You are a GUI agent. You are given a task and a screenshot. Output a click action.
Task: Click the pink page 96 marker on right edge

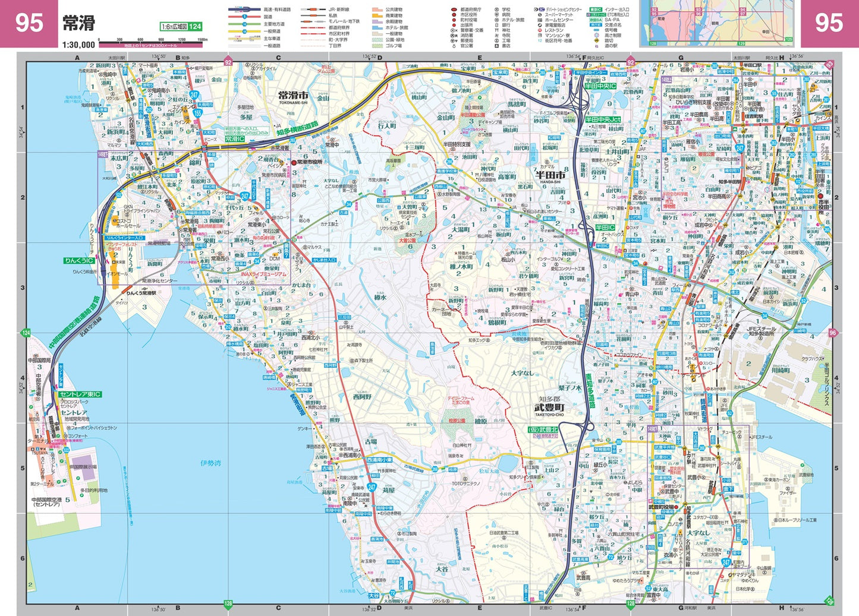coord(832,333)
